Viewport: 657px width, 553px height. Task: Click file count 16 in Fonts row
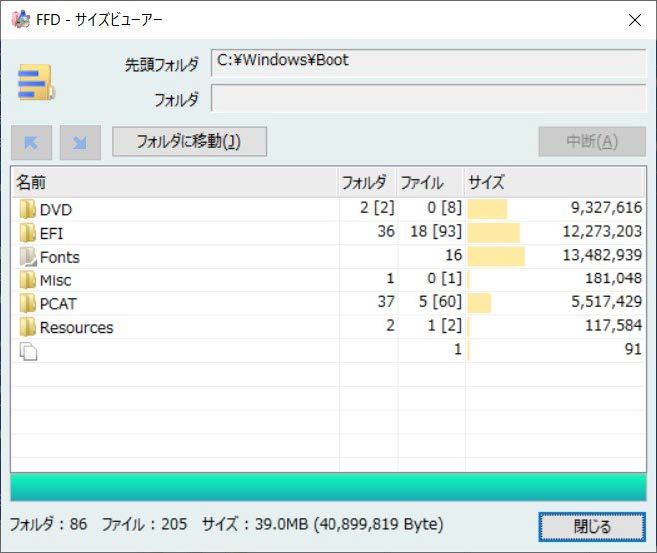(454, 255)
